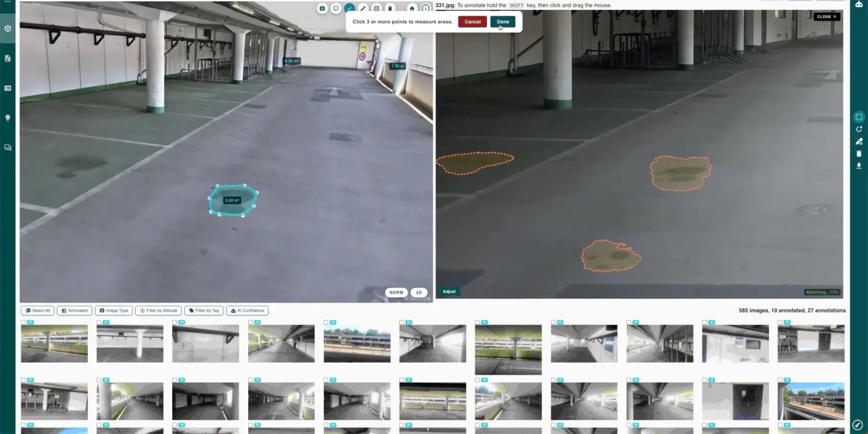This screenshot has height=434, width=868.
Task: Open the chat comments icon in the sidebar
Action: pos(8,148)
